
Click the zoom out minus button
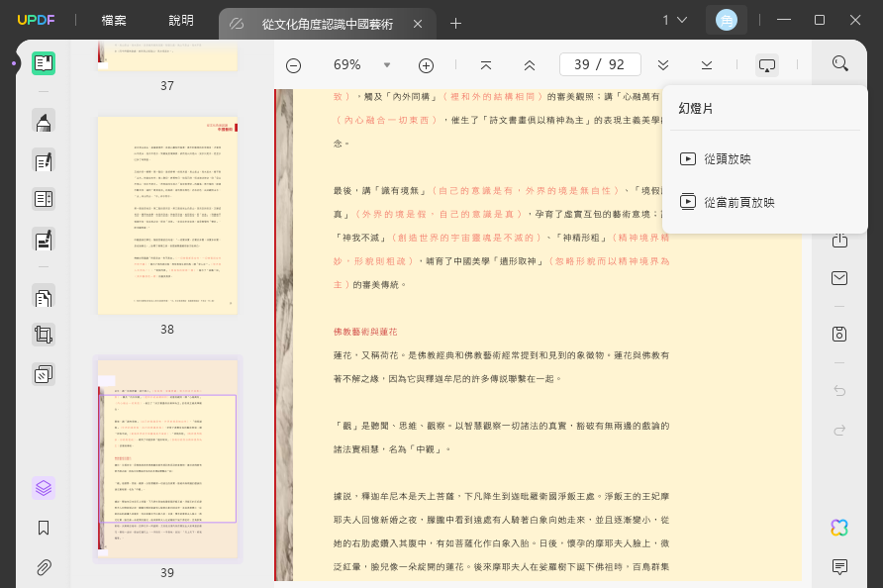point(293,66)
